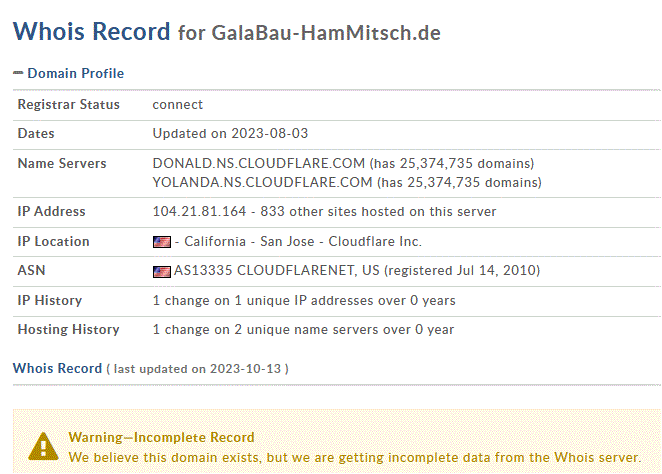Collapse the Domain Profile section
The width and height of the screenshot is (662, 474).
coord(18,73)
